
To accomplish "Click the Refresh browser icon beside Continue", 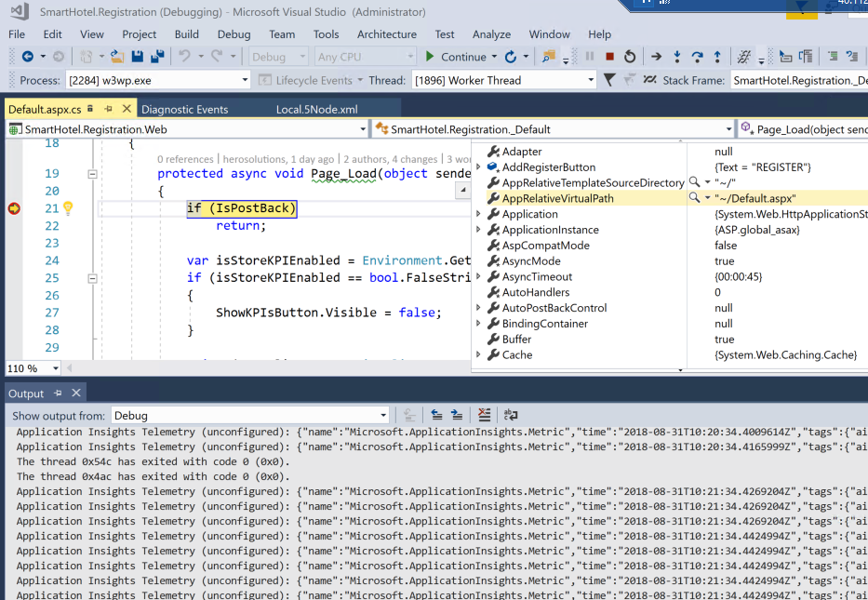I will pos(511,57).
